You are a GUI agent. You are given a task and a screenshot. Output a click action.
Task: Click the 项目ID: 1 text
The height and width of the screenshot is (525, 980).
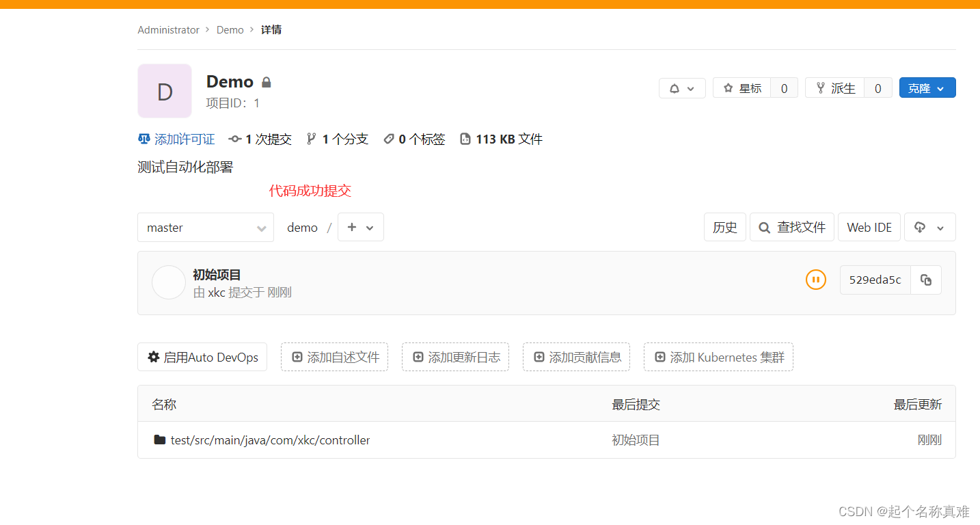(x=233, y=103)
